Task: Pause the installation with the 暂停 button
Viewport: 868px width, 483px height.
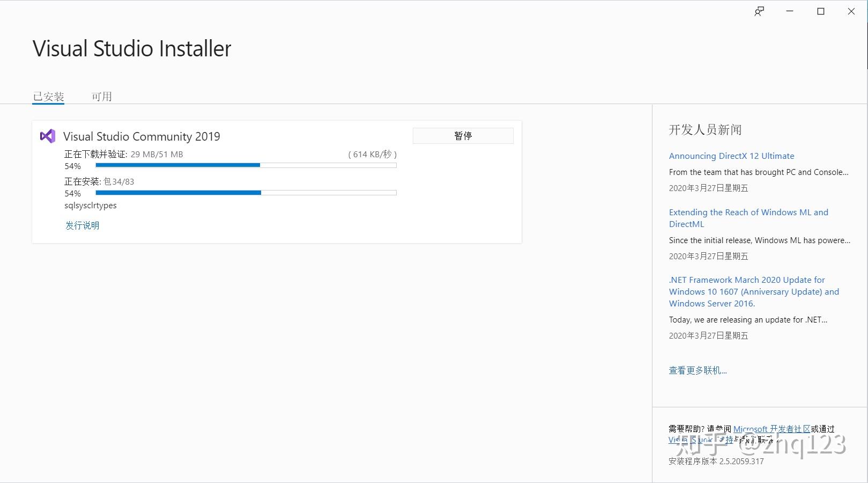Action: (x=463, y=136)
